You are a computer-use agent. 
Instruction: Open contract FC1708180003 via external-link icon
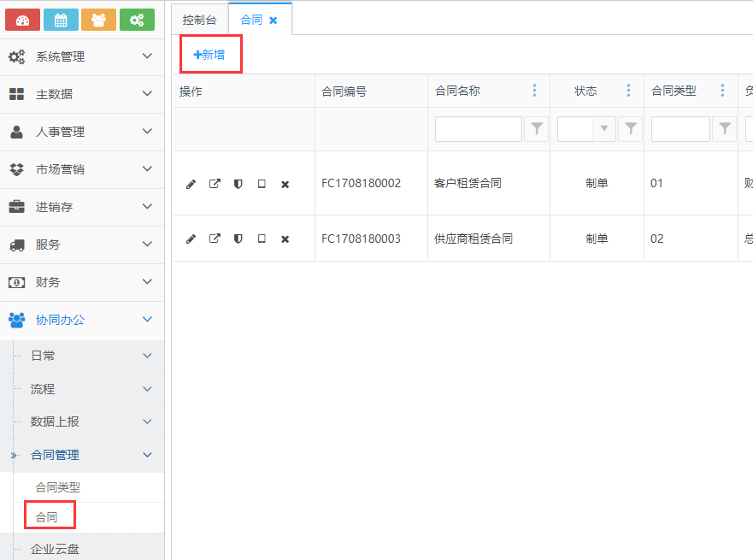click(x=215, y=239)
